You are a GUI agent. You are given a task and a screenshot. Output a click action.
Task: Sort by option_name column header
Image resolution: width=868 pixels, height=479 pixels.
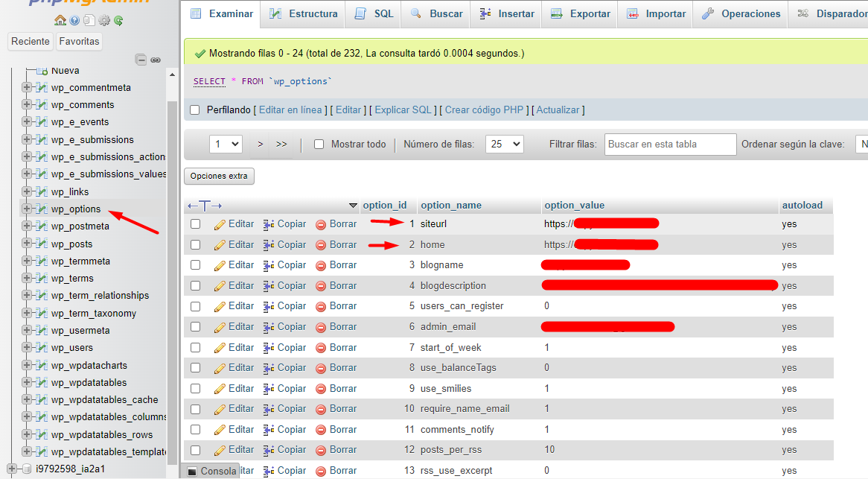coord(451,206)
